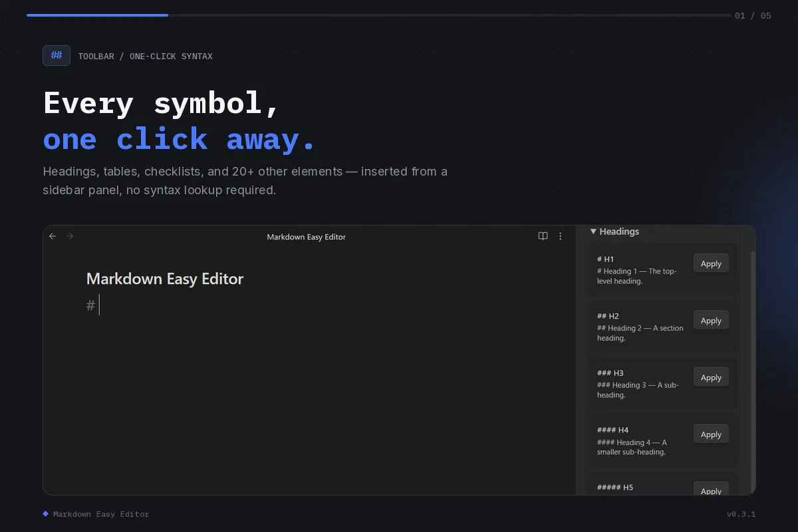Click '### Heading 3 — A sub-heading.' description
798x532 pixels.
tap(638, 390)
